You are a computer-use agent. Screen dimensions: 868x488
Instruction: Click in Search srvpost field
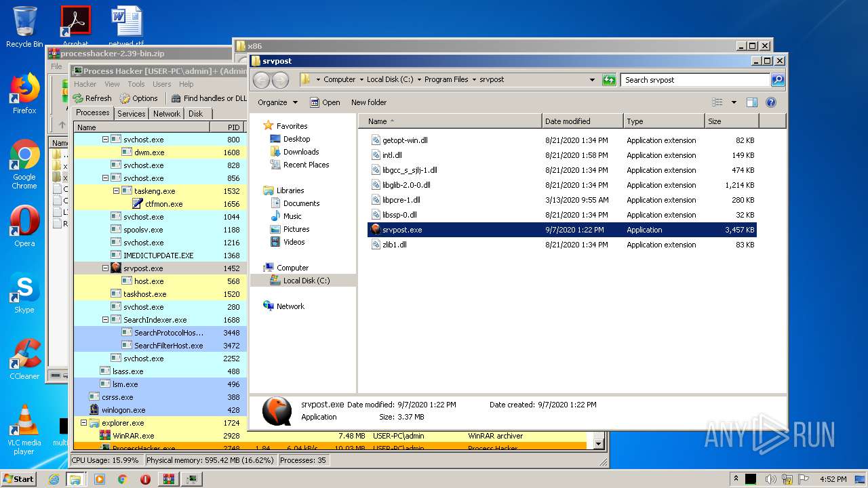(695, 80)
